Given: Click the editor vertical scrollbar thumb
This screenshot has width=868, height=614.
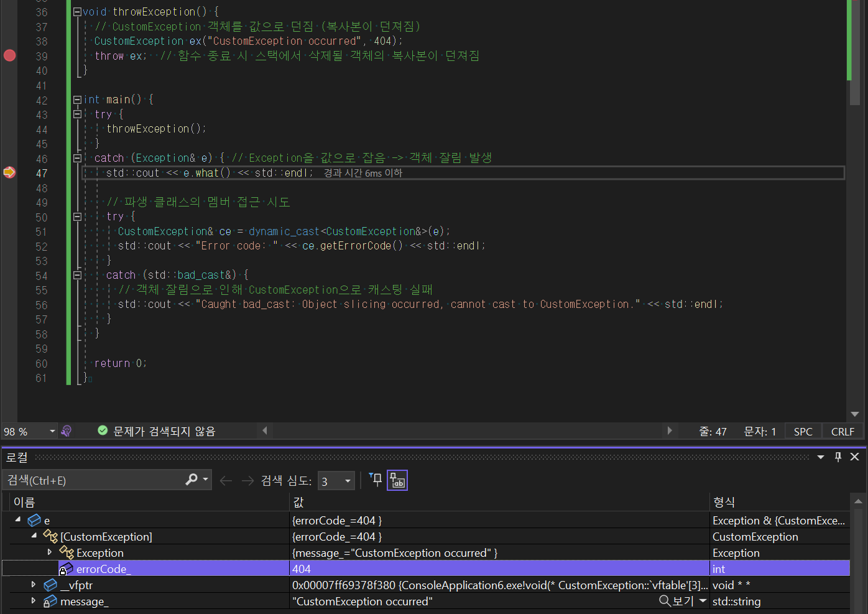Looking at the screenshot, I should pyautogui.click(x=855, y=52).
